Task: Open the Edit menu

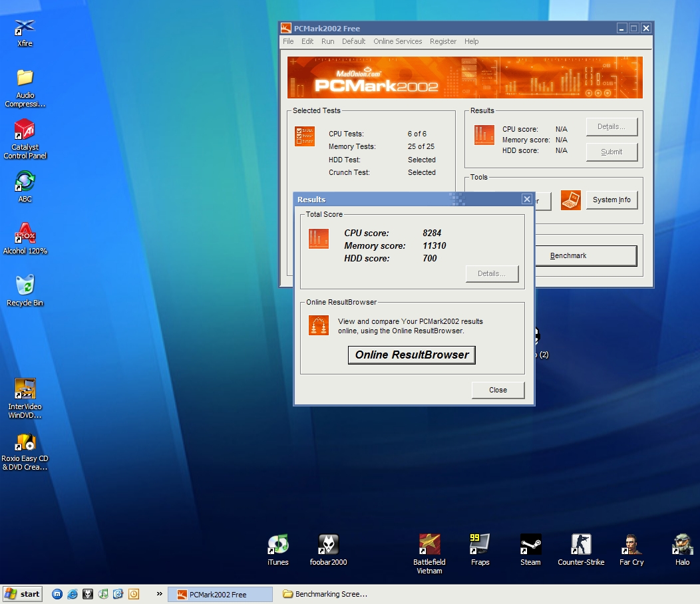Action: click(307, 41)
